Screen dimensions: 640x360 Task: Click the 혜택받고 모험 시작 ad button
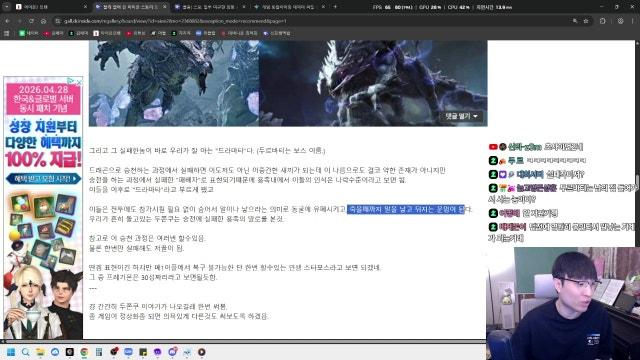tap(43, 179)
